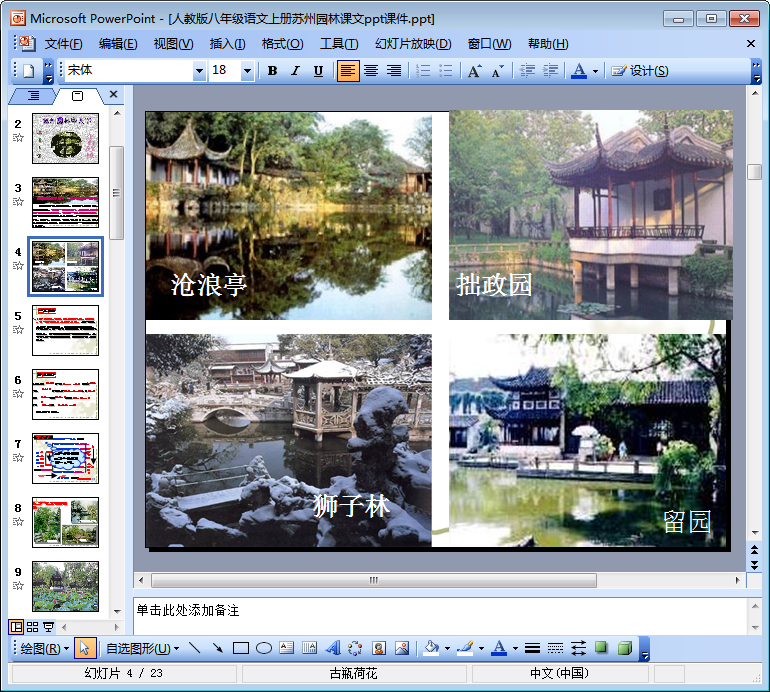Align text left
The width and height of the screenshot is (770, 692).
pyautogui.click(x=348, y=71)
